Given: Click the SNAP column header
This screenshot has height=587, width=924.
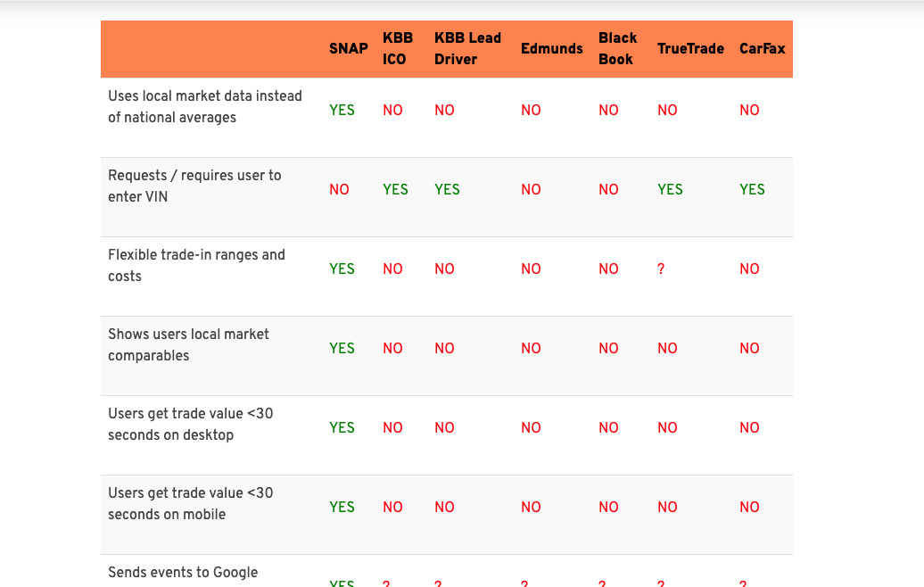Looking at the screenshot, I should point(348,48).
